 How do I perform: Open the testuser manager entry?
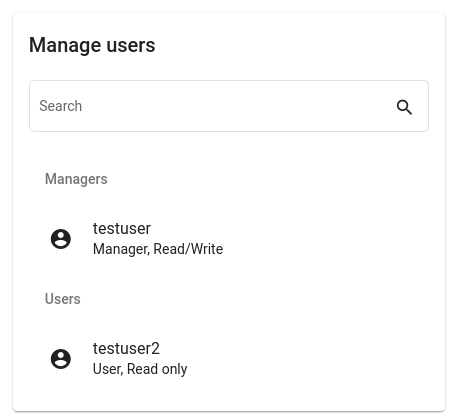coord(229,239)
